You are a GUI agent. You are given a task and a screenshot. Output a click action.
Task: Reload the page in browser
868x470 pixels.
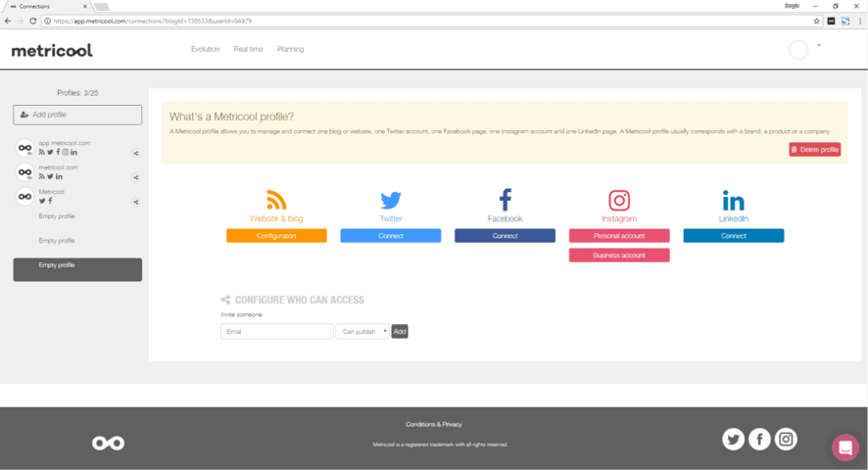click(32, 21)
